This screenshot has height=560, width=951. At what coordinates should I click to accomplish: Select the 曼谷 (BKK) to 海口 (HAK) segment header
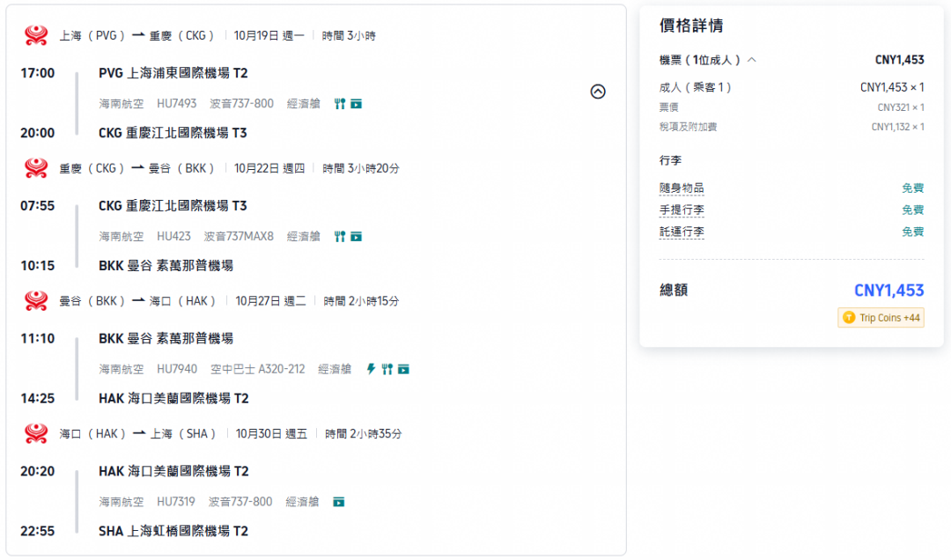pyautogui.click(x=229, y=301)
